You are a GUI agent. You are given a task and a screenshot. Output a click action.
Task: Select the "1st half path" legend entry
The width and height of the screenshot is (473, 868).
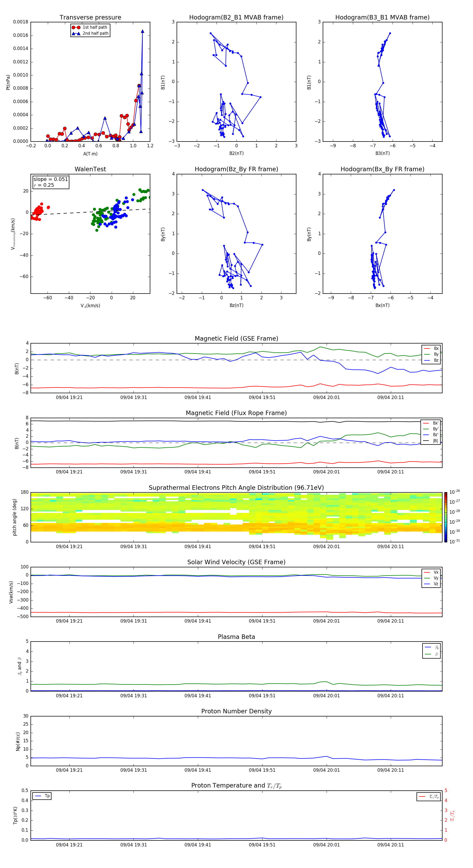click(x=90, y=27)
